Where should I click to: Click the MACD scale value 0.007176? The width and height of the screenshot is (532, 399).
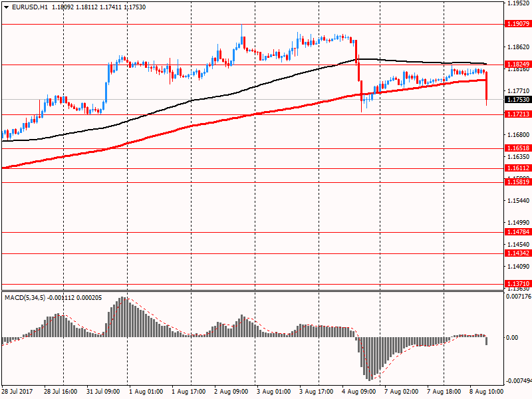pyautogui.click(x=519, y=297)
